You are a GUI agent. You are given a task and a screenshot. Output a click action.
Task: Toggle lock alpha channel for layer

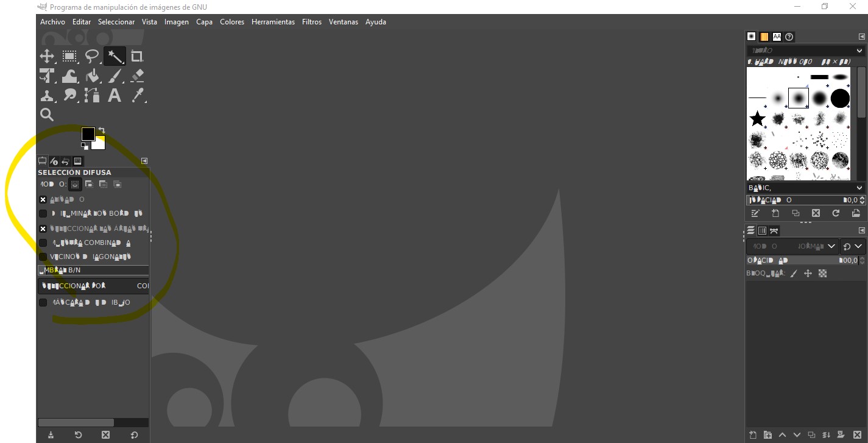[822, 274]
